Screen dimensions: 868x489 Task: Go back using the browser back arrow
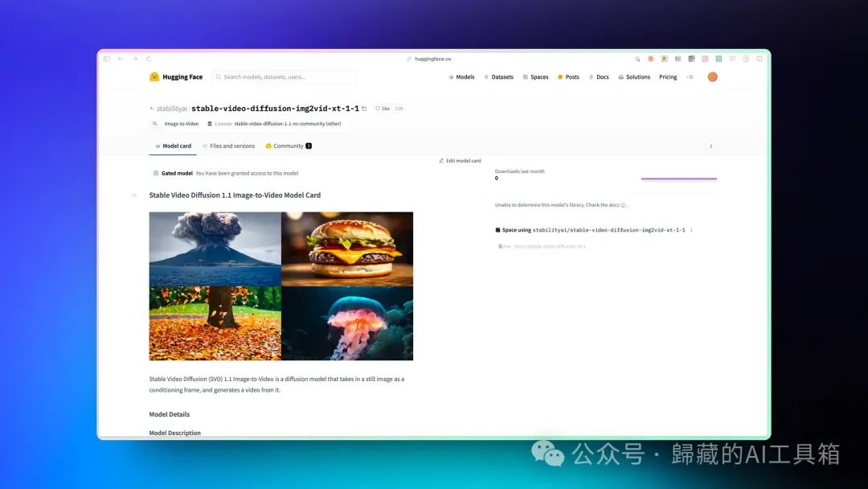click(121, 59)
